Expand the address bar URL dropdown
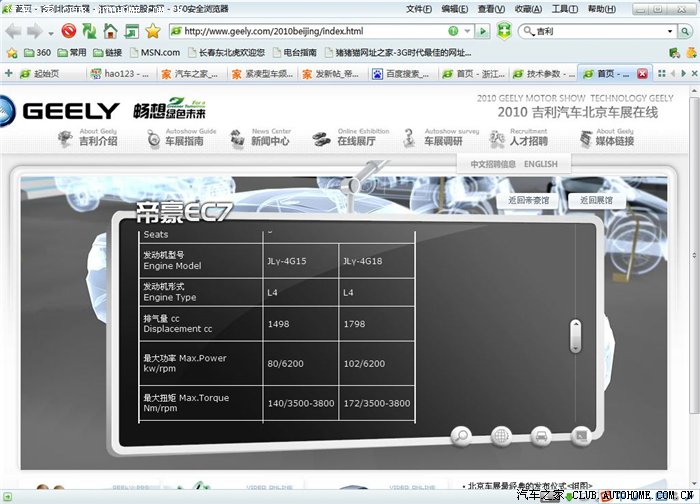700x504 pixels. (x=468, y=31)
